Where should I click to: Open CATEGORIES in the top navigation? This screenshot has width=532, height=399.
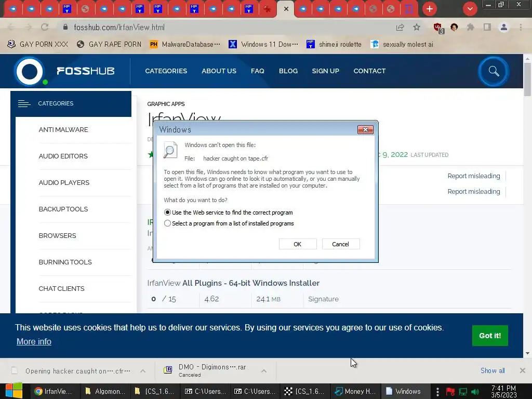tap(166, 71)
